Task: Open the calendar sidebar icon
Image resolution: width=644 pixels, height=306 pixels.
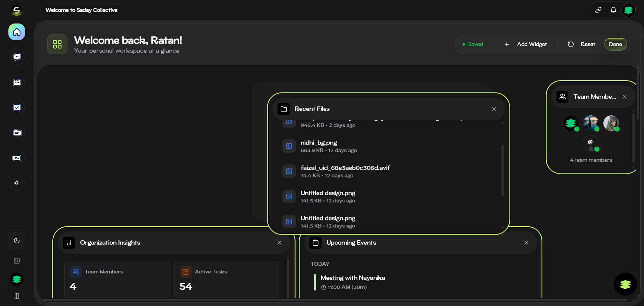Action: point(17,82)
